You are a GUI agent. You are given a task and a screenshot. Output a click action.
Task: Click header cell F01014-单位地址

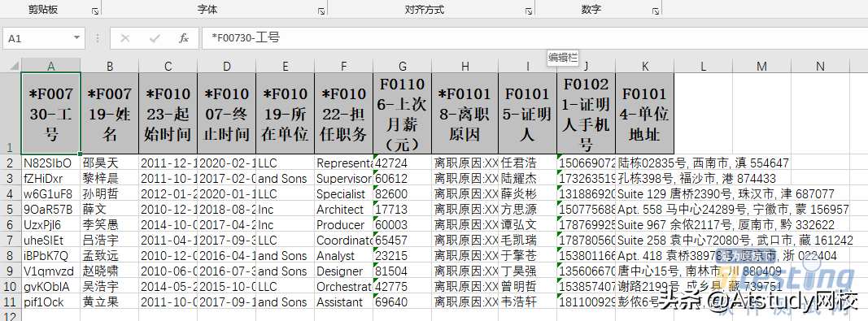click(645, 114)
